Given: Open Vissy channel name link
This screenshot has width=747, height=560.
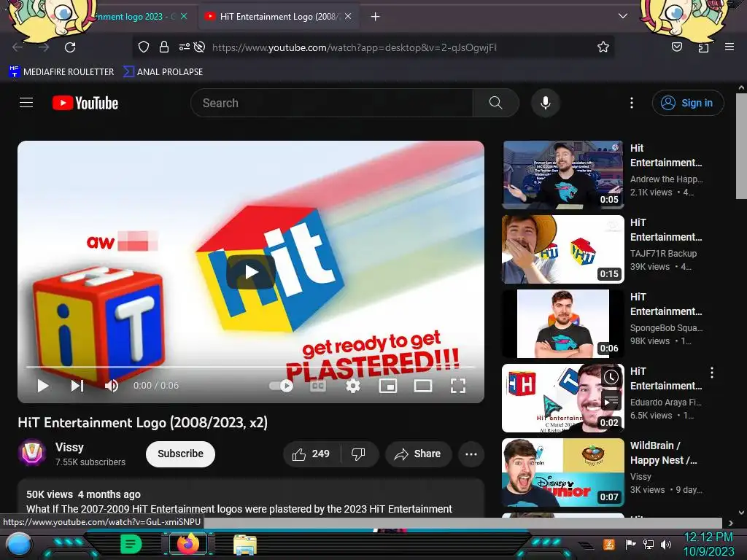Looking at the screenshot, I should point(69,447).
